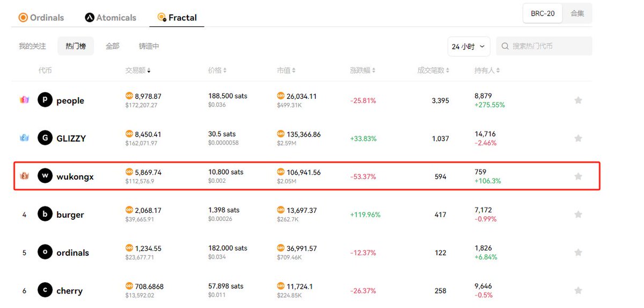Open the ordinals token name link
The width and height of the screenshot is (644, 308).
click(x=73, y=253)
